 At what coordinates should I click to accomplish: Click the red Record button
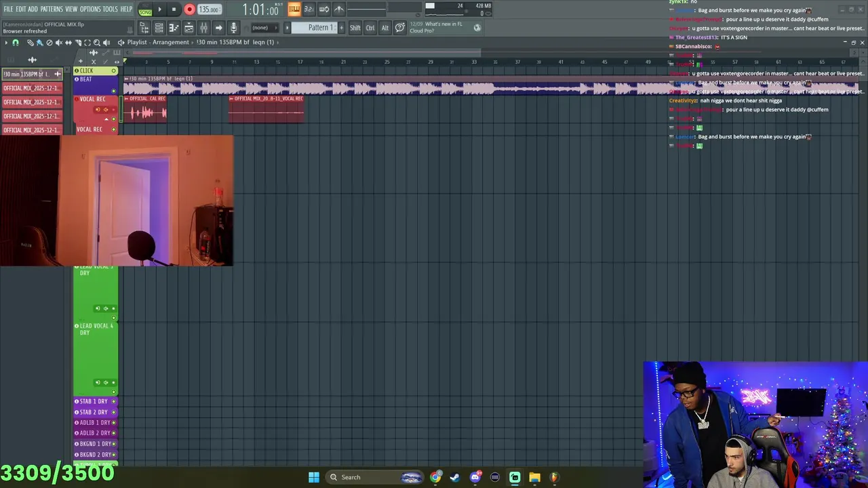point(189,9)
